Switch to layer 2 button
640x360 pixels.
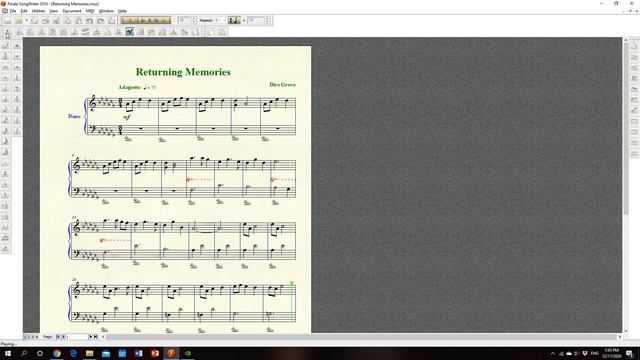(29, 337)
